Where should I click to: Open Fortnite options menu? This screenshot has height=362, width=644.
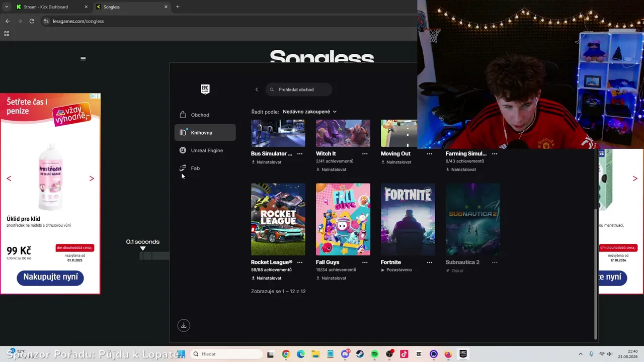coord(430,262)
